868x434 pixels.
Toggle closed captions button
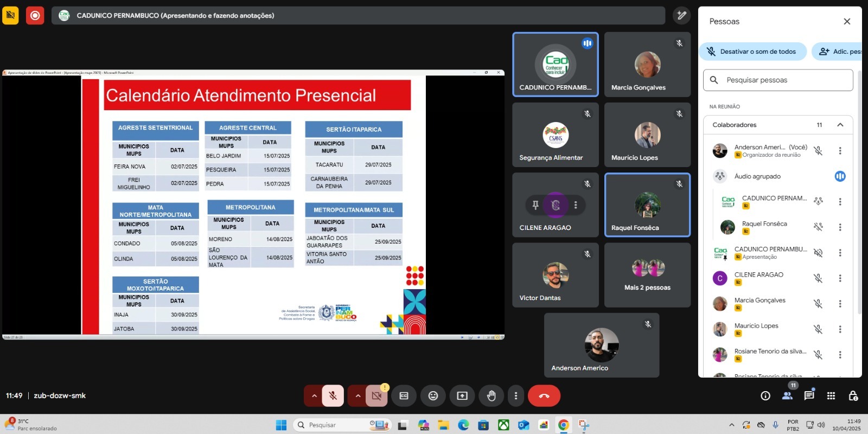tap(404, 396)
